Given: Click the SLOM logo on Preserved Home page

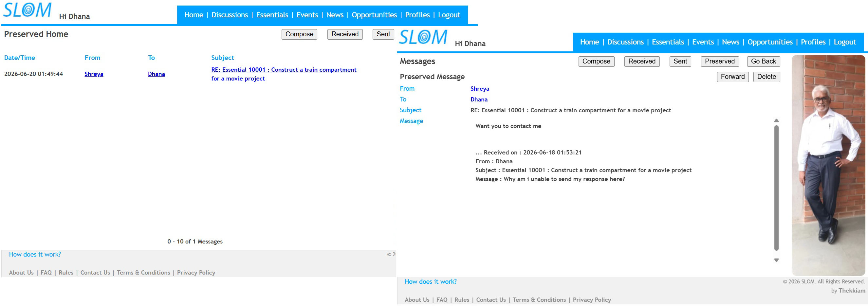Looking at the screenshot, I should click(27, 10).
